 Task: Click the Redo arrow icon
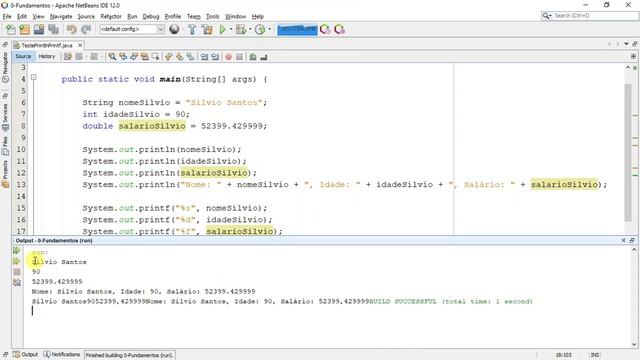86,29
